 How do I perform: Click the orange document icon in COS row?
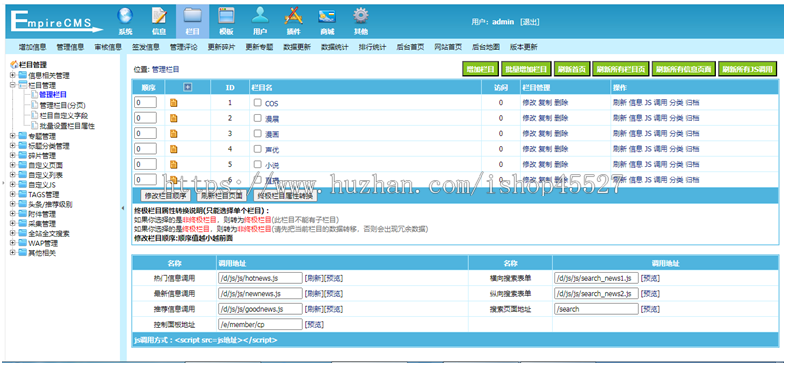(174, 103)
